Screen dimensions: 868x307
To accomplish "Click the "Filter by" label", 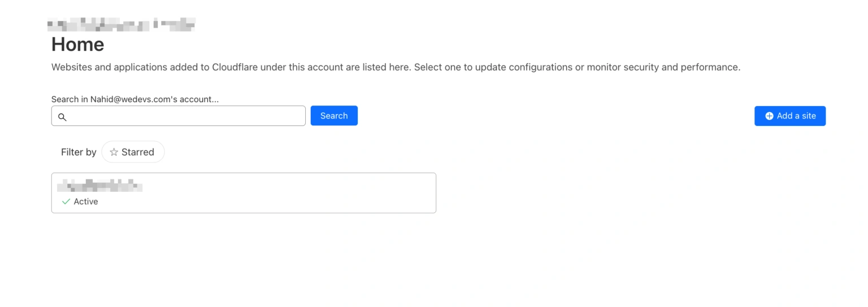I will coord(79,152).
